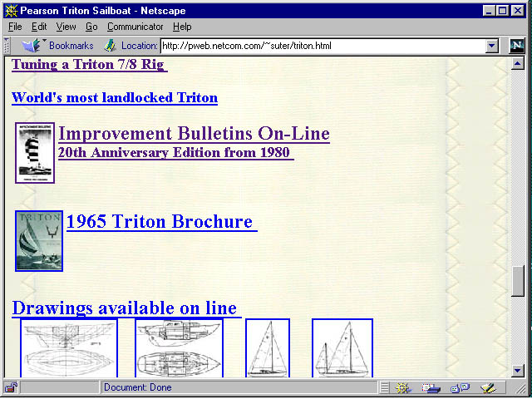532x399 pixels.
Task: Open the Edit menu
Action: (39, 27)
